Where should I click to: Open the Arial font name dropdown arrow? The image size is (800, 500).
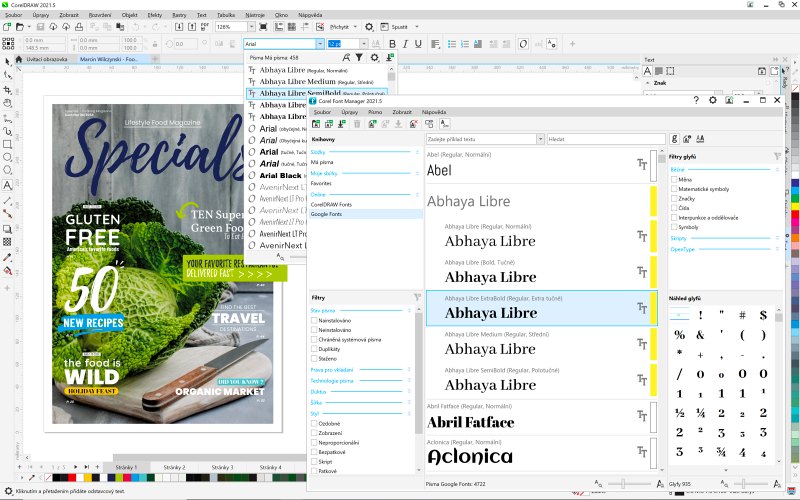click(320, 44)
